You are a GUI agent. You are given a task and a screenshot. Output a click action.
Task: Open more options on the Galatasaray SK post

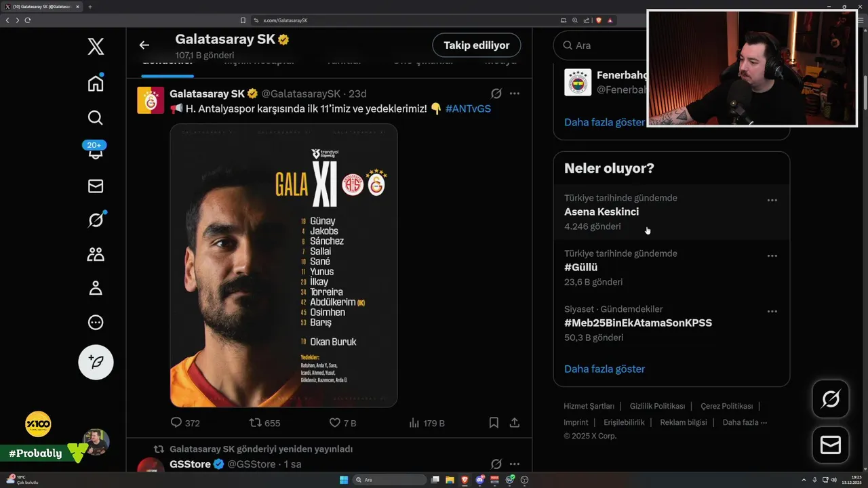515,94
